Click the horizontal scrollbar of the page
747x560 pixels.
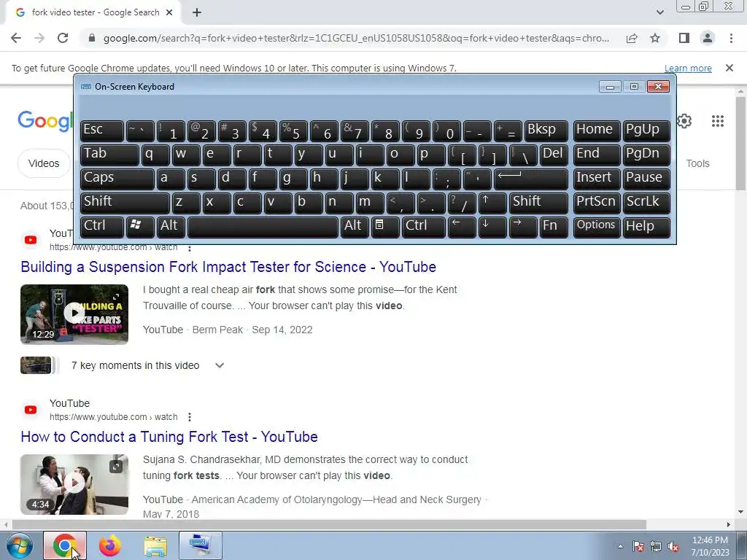tap(329, 524)
